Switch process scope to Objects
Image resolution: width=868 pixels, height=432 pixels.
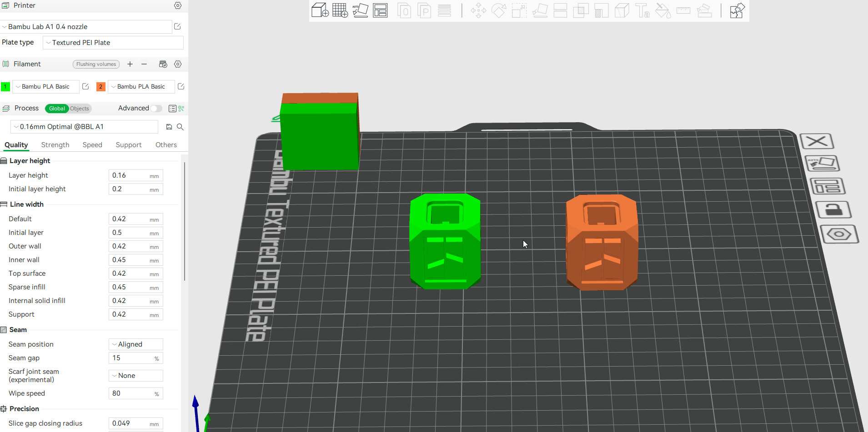coord(80,109)
